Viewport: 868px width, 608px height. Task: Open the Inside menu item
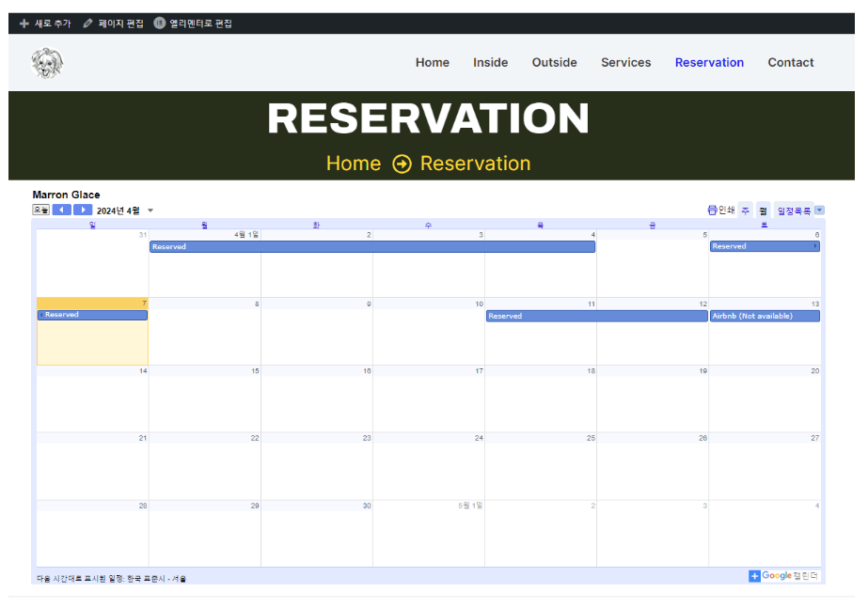coord(490,63)
